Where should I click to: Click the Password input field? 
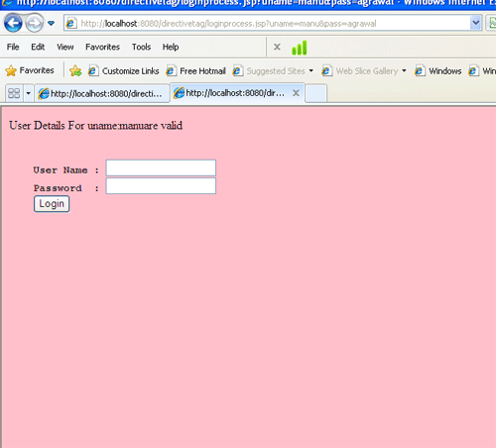(161, 186)
